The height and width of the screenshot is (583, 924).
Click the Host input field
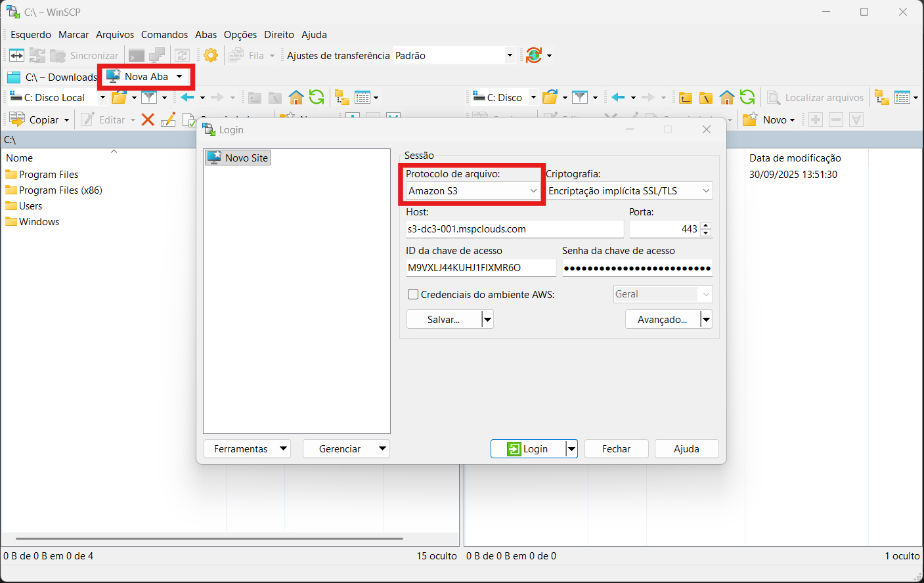(514, 229)
